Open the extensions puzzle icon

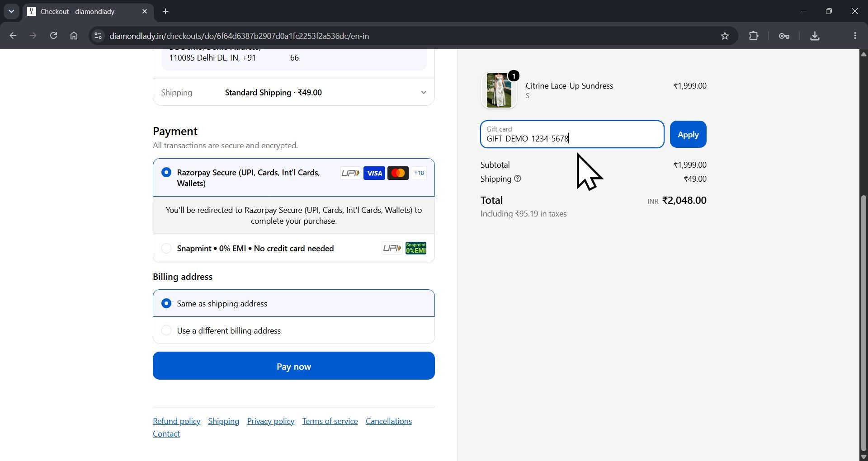[x=754, y=36]
